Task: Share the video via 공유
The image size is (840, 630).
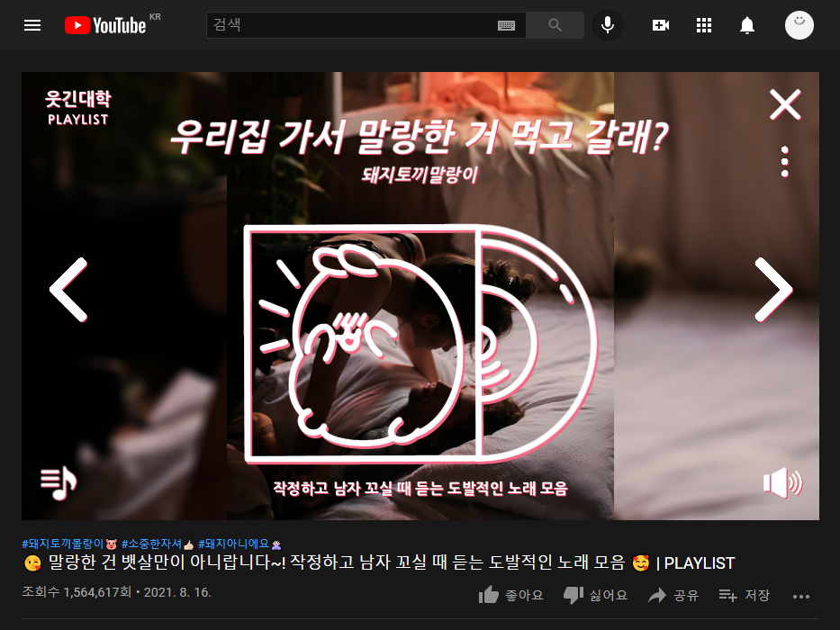Action: tap(673, 595)
